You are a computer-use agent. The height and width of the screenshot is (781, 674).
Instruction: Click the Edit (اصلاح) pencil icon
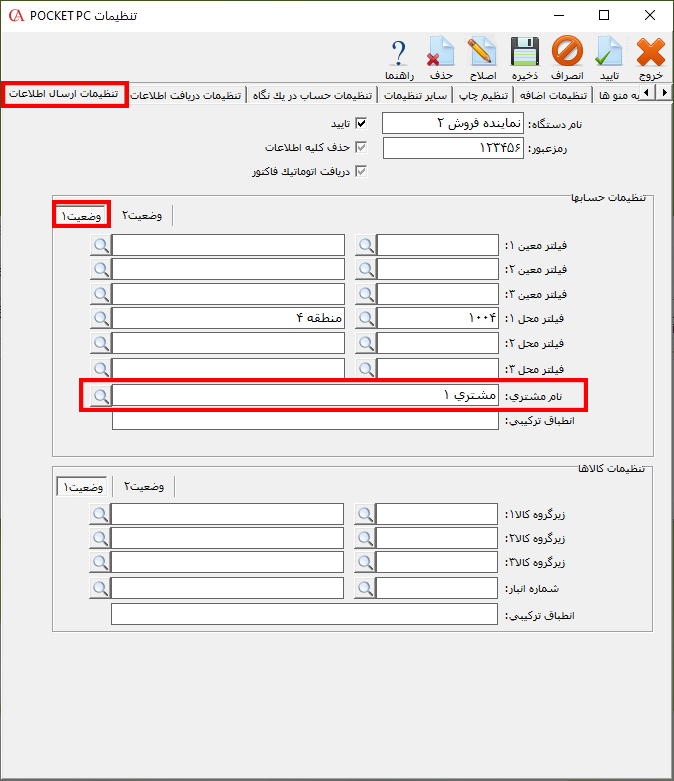click(x=482, y=58)
